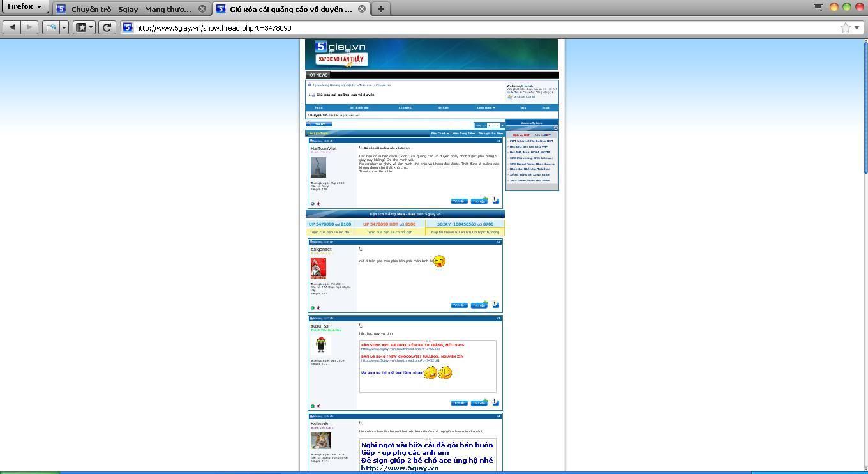Open the first showthread link in susu_5s's signature
Viewport: 868px width, 474px height.
pyautogui.click(x=400, y=349)
